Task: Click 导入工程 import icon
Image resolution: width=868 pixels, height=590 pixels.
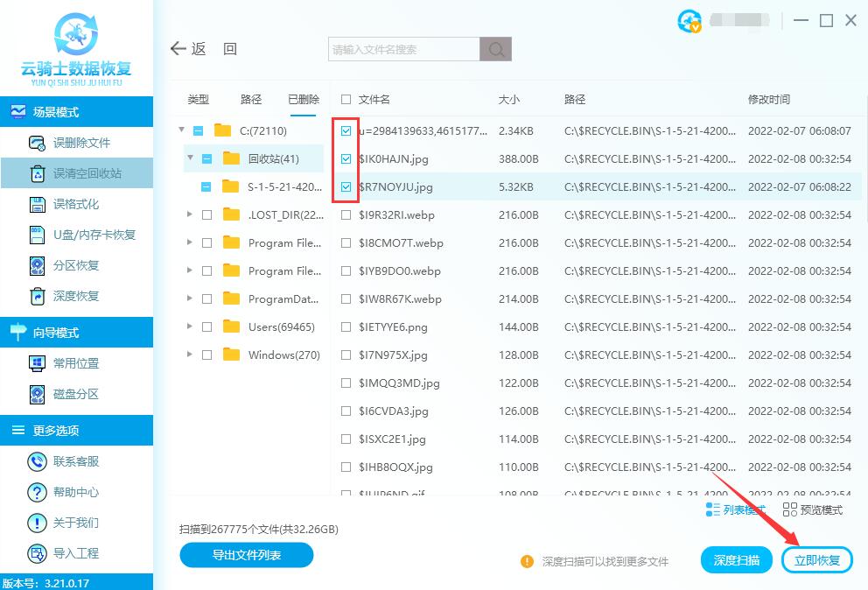Action: (37, 553)
